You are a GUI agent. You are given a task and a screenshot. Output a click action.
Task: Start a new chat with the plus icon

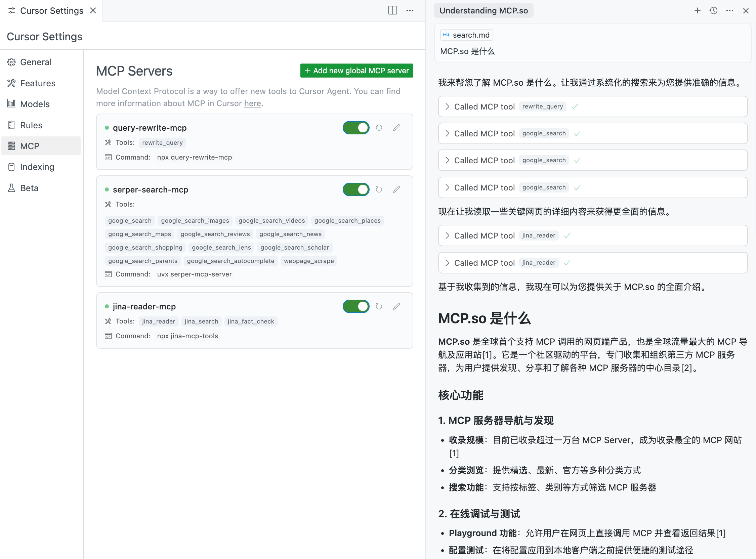(697, 11)
